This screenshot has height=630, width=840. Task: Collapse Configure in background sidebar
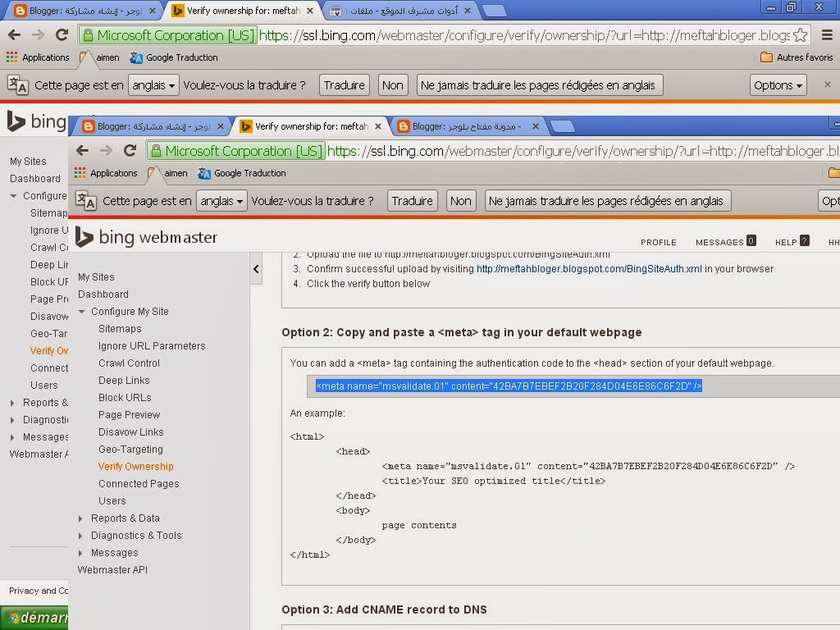tap(13, 195)
